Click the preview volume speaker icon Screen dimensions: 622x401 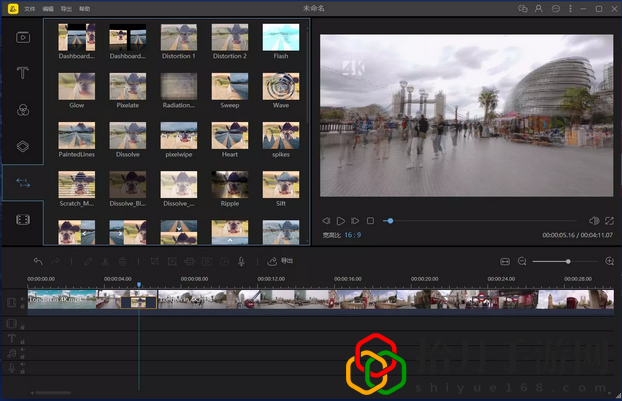coord(594,221)
